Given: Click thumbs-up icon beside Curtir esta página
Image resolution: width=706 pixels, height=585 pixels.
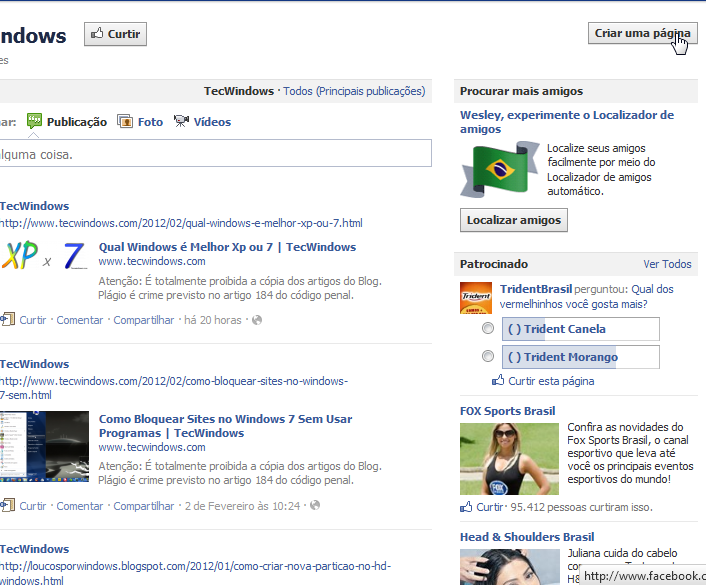Looking at the screenshot, I should tap(498, 381).
